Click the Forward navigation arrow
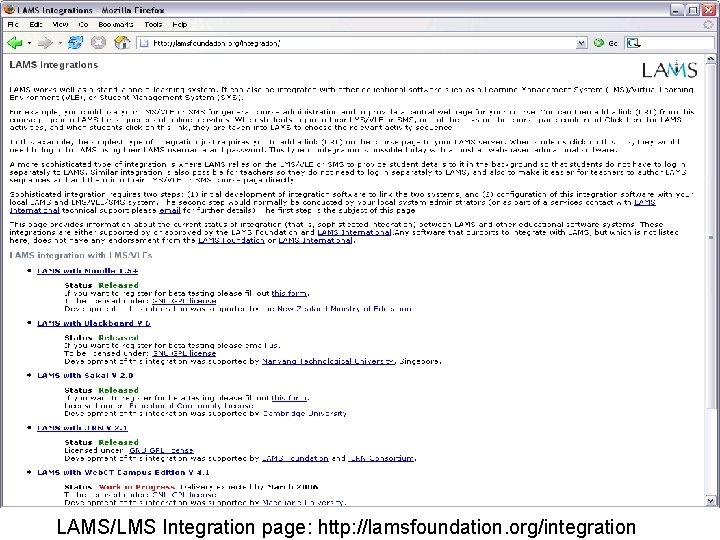720x540 pixels. click(x=45, y=43)
